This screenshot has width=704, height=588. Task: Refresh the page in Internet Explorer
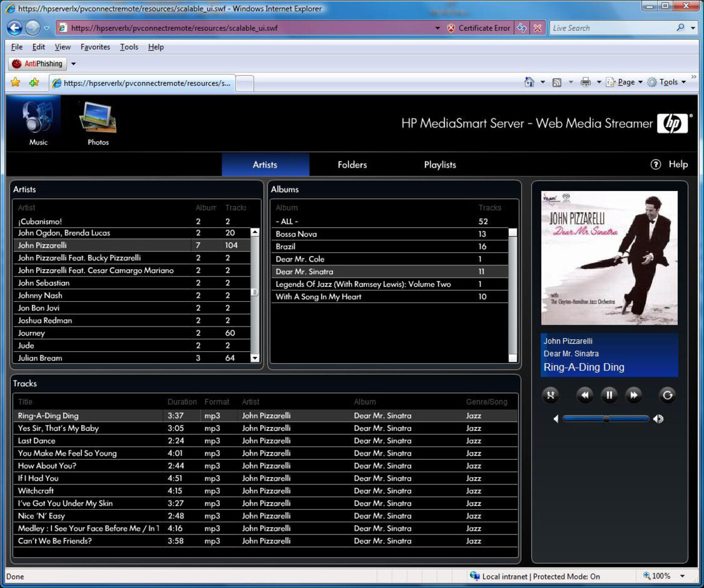click(x=522, y=28)
